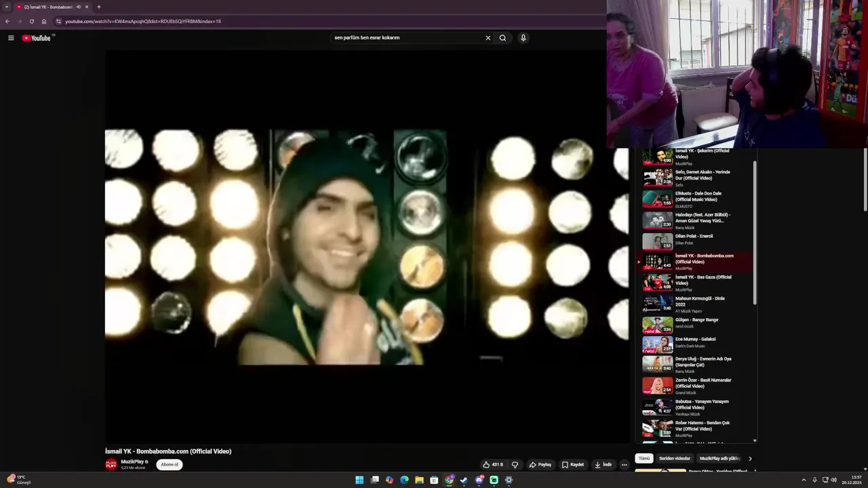Select current Bombabomba.com playlist item
Image resolution: width=868 pixels, height=488 pixels.
(695, 262)
